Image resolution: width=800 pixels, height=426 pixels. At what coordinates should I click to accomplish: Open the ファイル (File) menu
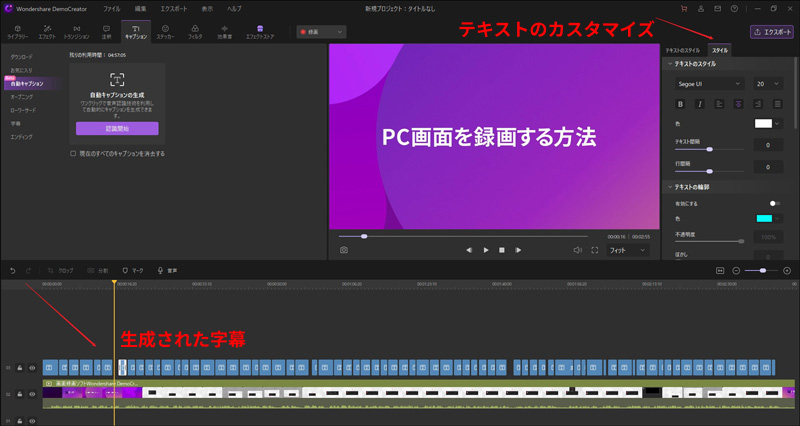tap(112, 9)
